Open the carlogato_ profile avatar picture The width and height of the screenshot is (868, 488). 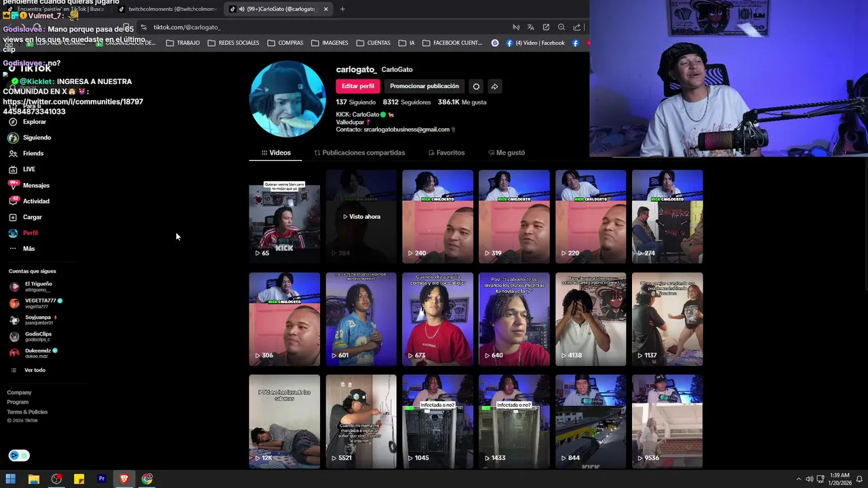pos(288,99)
